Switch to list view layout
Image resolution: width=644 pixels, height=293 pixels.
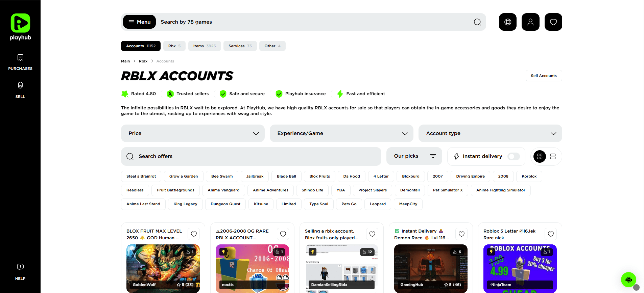[553, 156]
